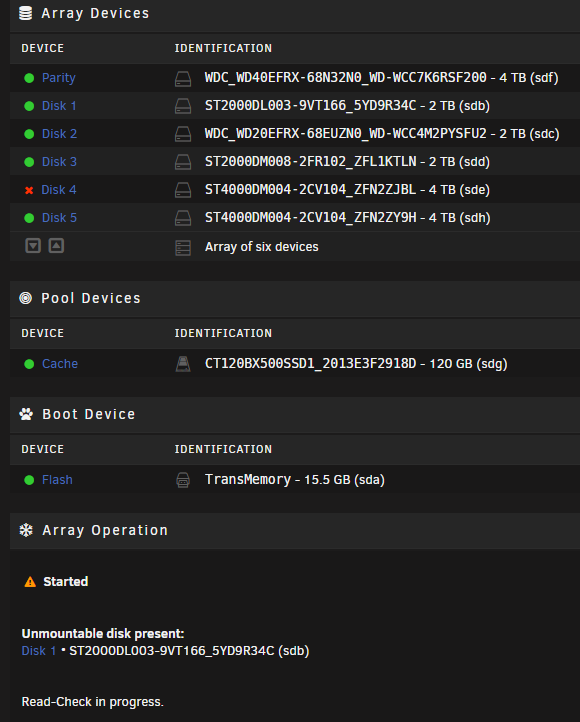Open the Disk 2 device link
The image size is (580, 722).
[59, 134]
